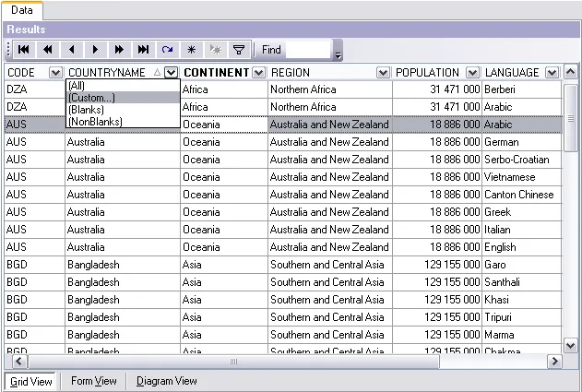This screenshot has height=392, width=582.
Task: Switch to the Diagram View tab
Action: point(167,381)
